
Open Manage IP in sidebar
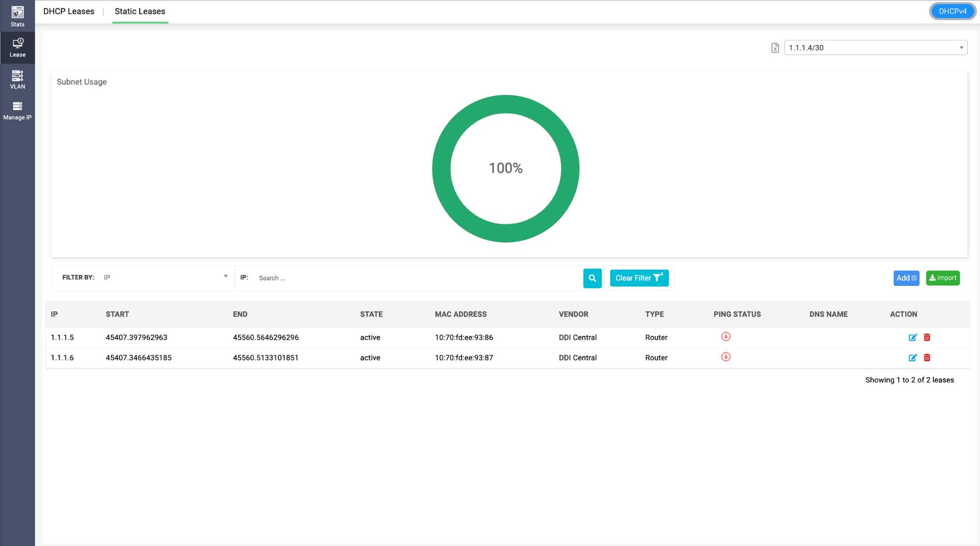(17, 111)
